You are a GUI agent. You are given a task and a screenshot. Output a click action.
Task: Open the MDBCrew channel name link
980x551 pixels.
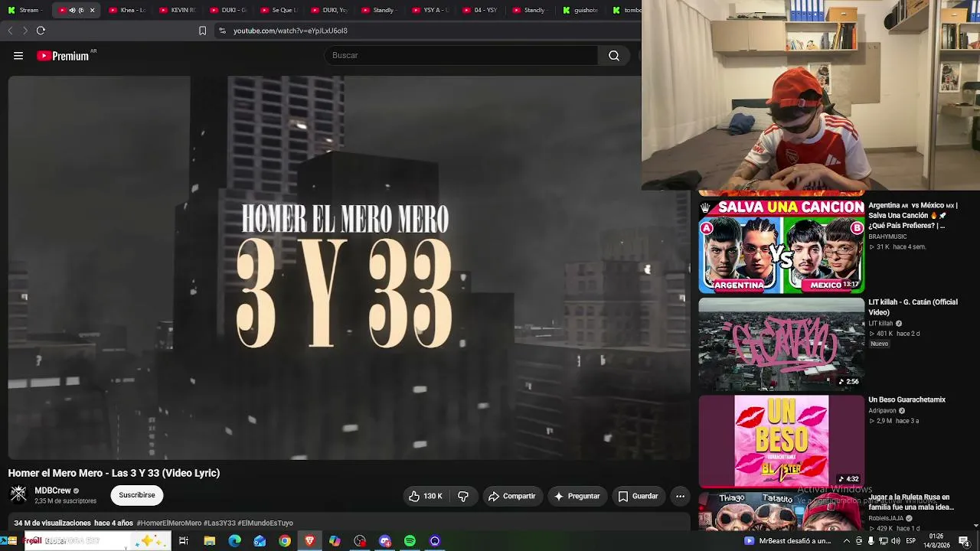(53, 491)
